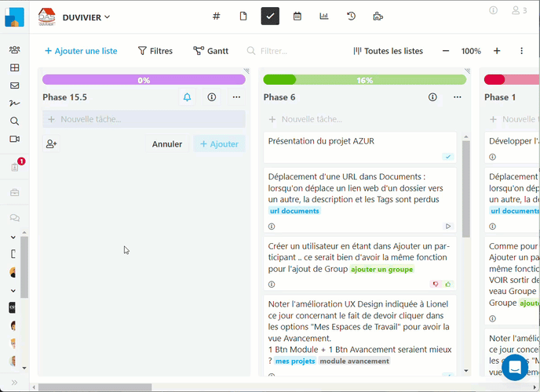Image resolution: width=540 pixels, height=392 pixels.
Task: Toggle thumbs up on 'Créer un utilisateur' card
Action: (x=448, y=285)
